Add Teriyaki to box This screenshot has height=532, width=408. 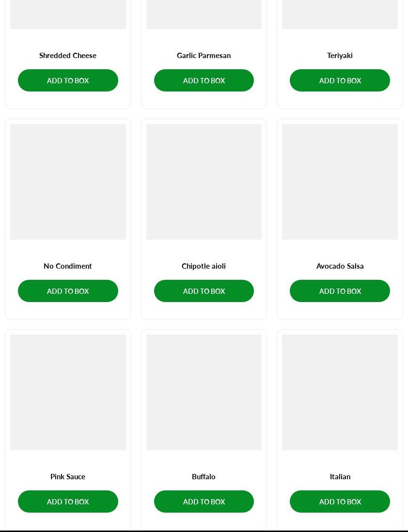[x=340, y=80]
